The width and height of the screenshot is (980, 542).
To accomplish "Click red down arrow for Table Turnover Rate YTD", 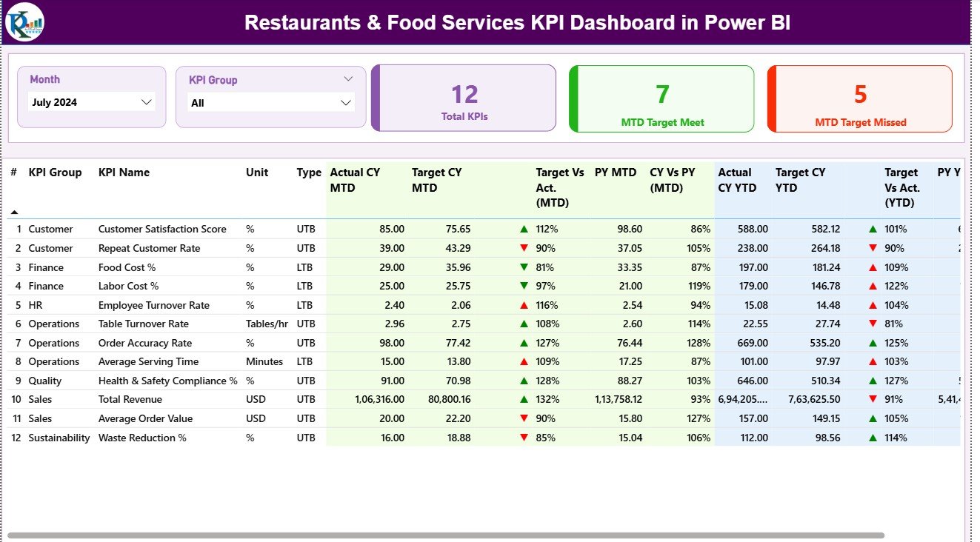I will (x=873, y=324).
